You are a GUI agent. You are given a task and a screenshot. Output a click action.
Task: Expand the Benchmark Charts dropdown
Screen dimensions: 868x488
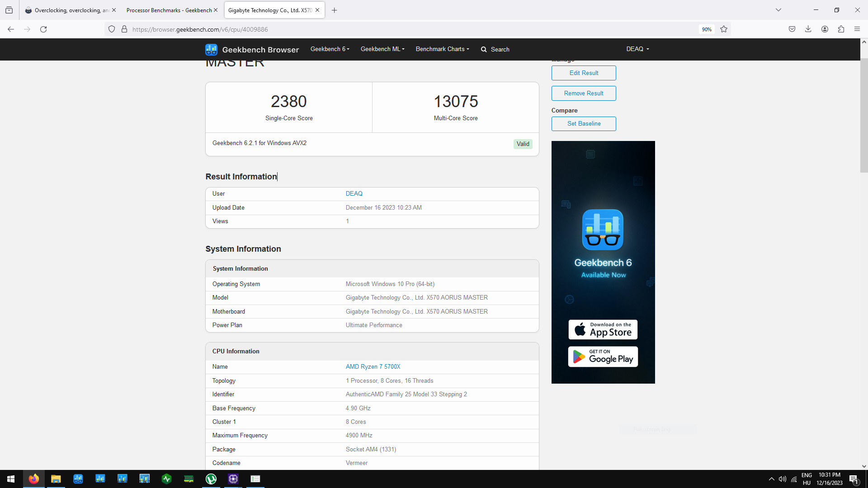coord(443,49)
